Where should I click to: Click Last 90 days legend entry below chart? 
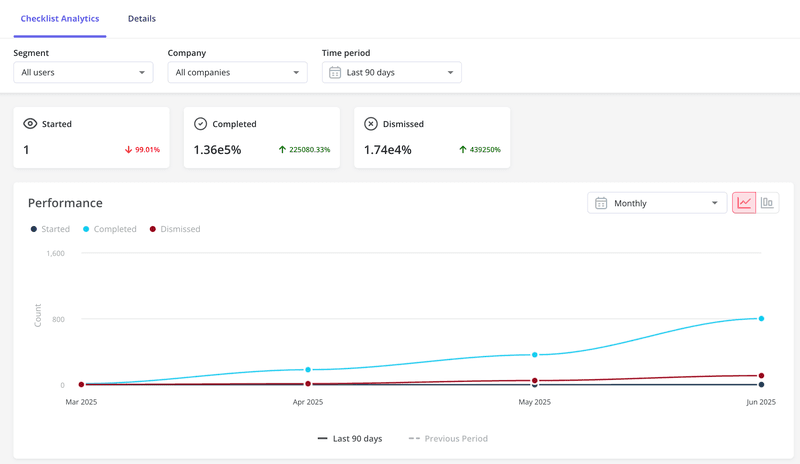click(x=350, y=439)
